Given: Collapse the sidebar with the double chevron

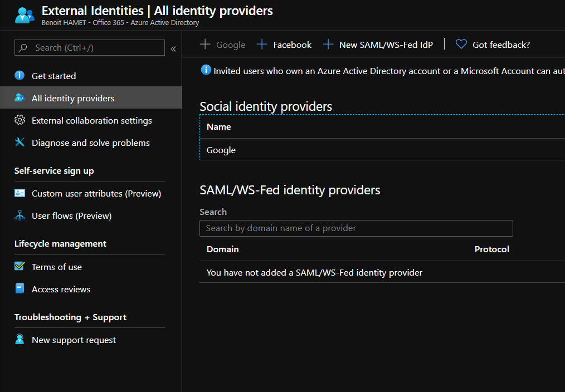Looking at the screenshot, I should click(173, 48).
